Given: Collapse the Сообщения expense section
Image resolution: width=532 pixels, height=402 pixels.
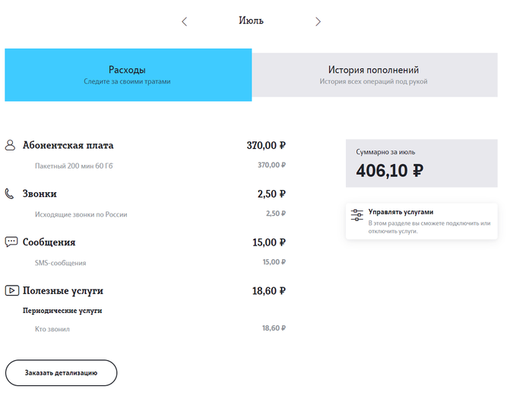Looking at the screenshot, I should [x=49, y=242].
